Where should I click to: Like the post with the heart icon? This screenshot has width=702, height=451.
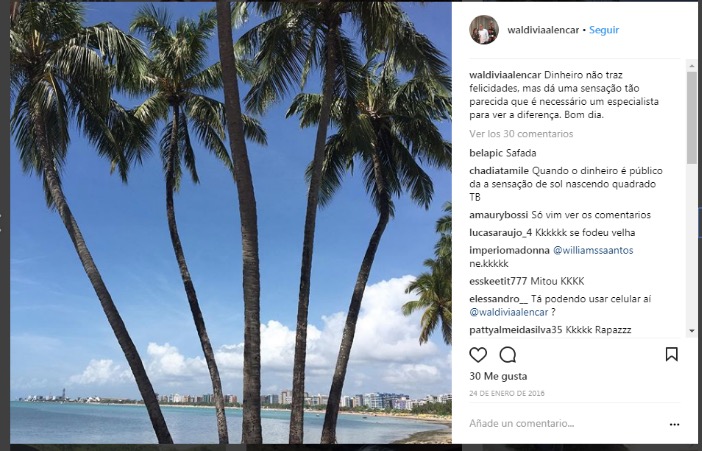pos(478,354)
